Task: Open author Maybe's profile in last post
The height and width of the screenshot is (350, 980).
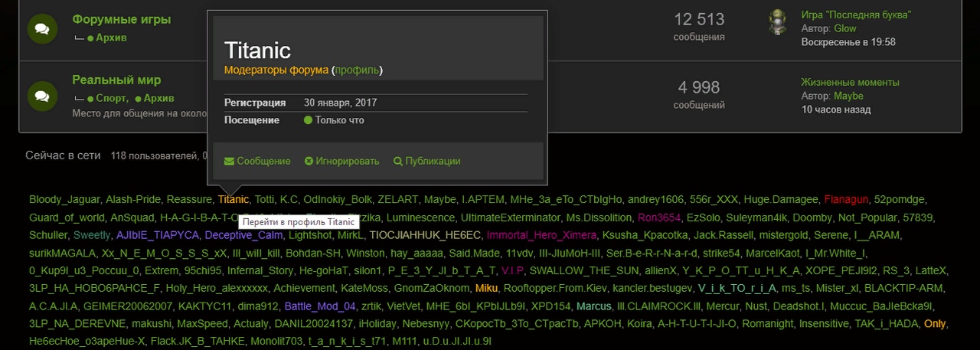Action: click(x=848, y=96)
